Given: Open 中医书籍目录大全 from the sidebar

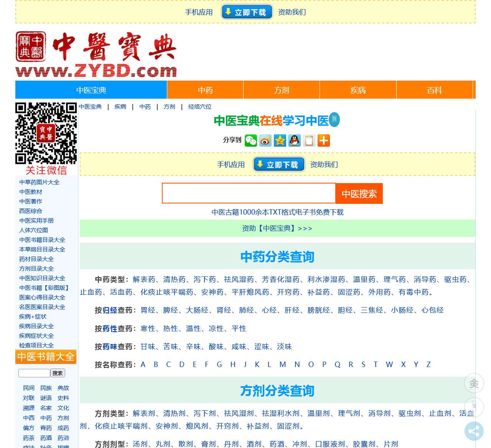Looking at the screenshot, I should [42, 240].
